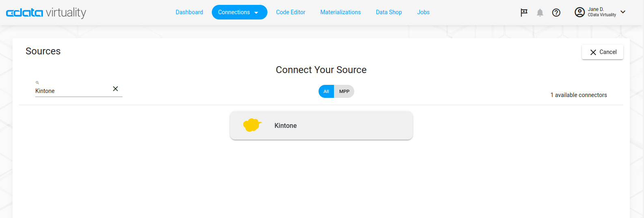Switch connector filter to All
The width and height of the screenshot is (644, 218).
point(326,91)
